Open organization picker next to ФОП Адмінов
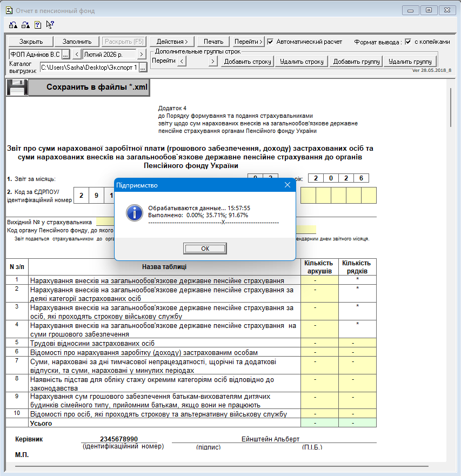 [65, 55]
